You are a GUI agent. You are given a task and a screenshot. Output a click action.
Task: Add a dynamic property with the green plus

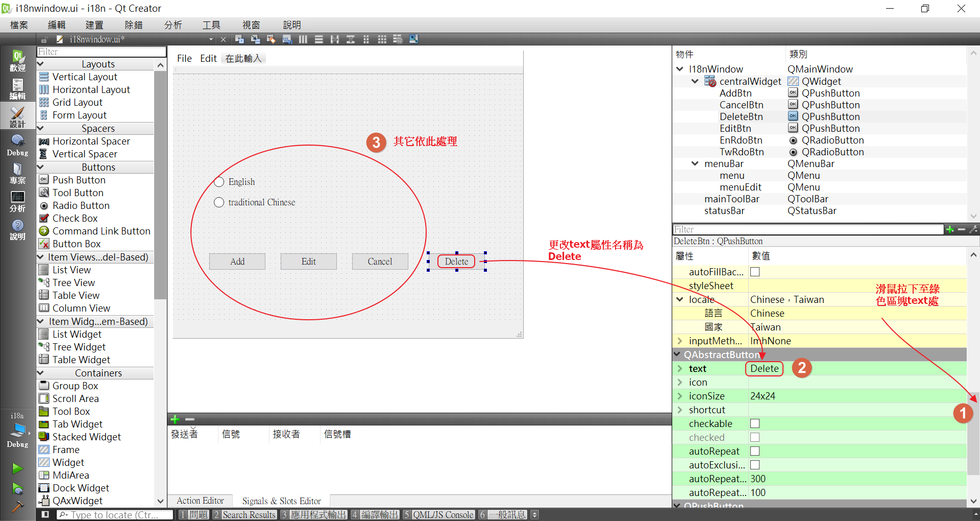pyautogui.click(x=950, y=229)
